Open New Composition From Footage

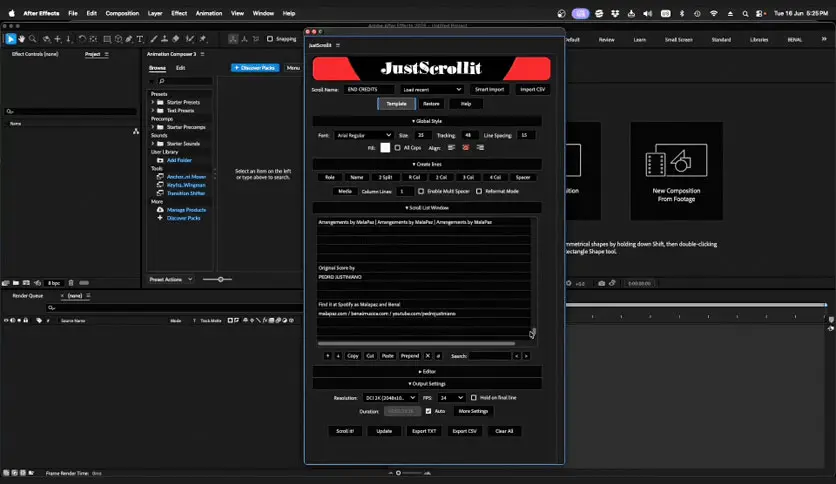coord(676,171)
